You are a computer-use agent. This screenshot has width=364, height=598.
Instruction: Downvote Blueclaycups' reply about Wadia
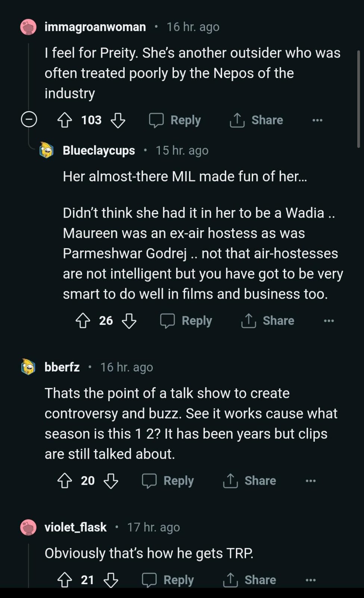click(x=129, y=321)
